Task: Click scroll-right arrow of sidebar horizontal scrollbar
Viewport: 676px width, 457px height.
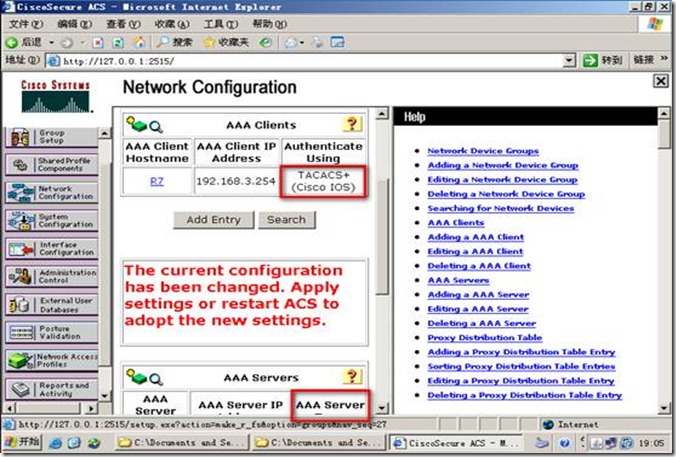Action: tap(91, 408)
